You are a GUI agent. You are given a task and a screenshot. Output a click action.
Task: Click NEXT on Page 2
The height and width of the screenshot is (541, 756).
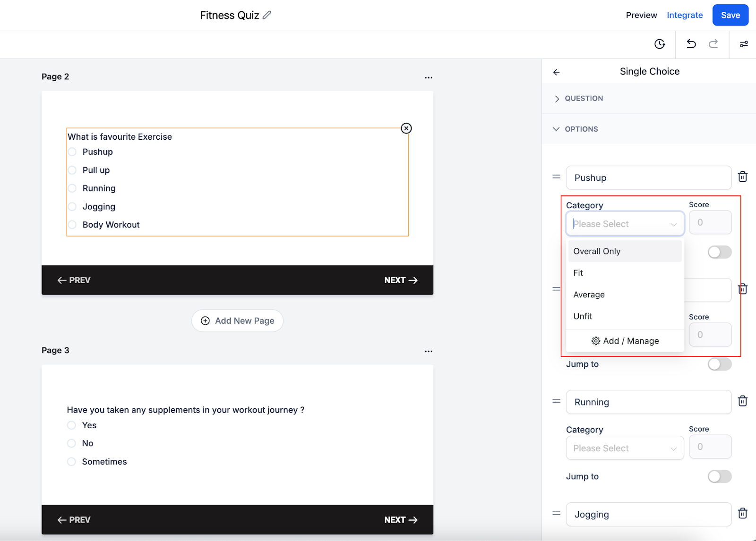(x=401, y=280)
